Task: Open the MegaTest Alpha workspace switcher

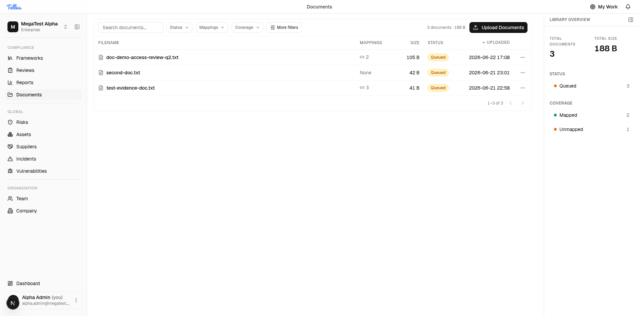Action: point(66,27)
